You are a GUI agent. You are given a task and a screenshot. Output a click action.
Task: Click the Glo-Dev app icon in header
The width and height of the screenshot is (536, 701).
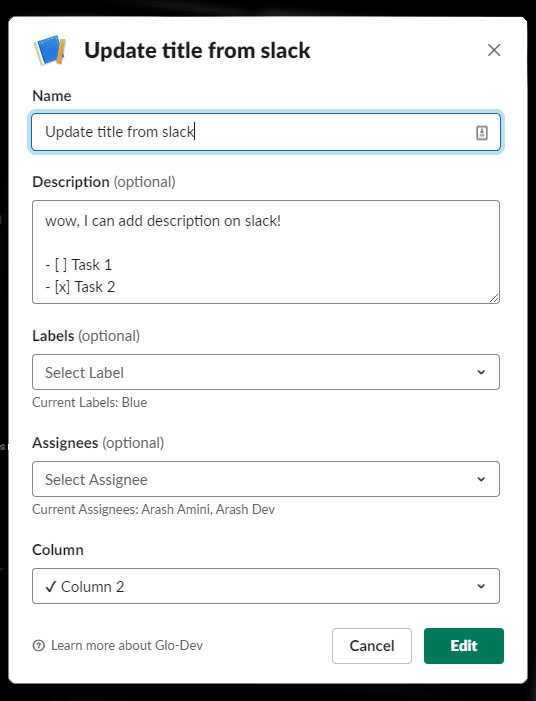pos(51,50)
